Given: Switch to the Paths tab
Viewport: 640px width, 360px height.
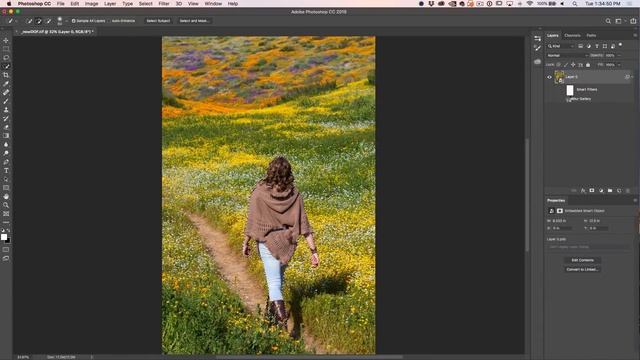Looking at the screenshot, I should (591, 36).
